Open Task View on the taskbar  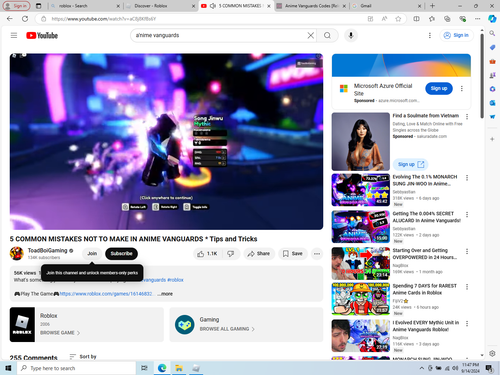tap(144, 368)
